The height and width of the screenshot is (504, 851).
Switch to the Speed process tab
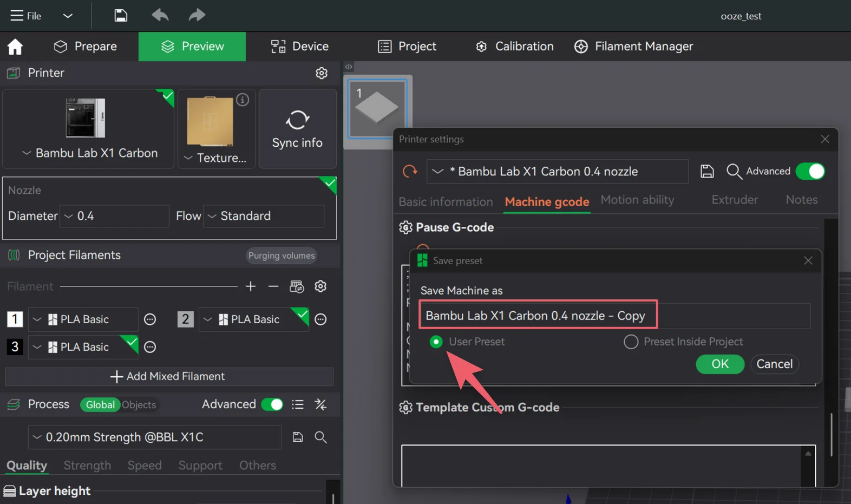click(x=145, y=466)
